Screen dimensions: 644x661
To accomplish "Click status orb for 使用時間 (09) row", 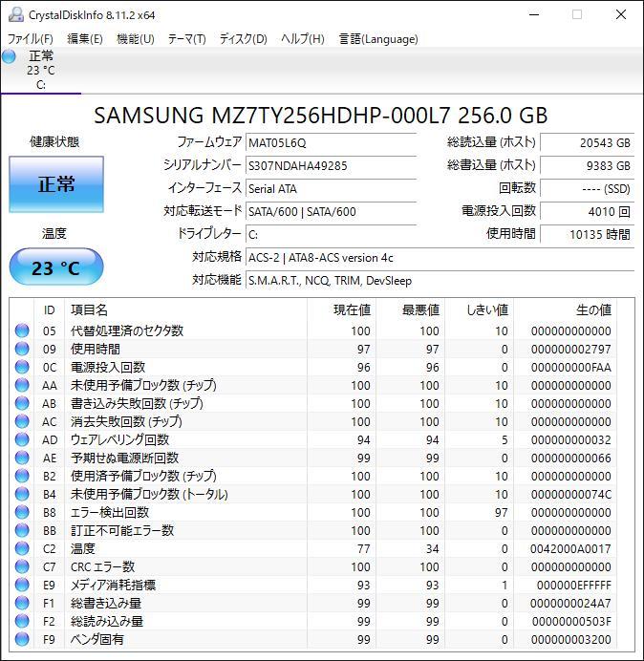I will [22, 349].
